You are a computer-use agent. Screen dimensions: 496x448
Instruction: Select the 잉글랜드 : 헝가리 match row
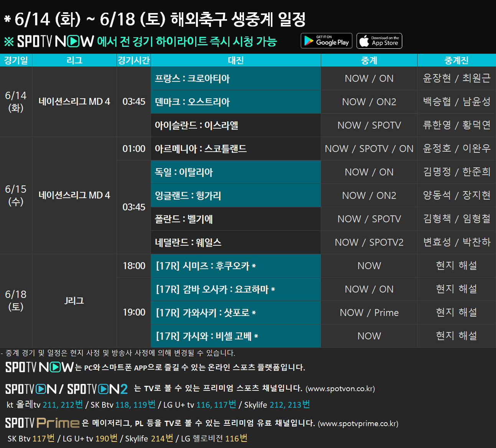click(x=236, y=195)
